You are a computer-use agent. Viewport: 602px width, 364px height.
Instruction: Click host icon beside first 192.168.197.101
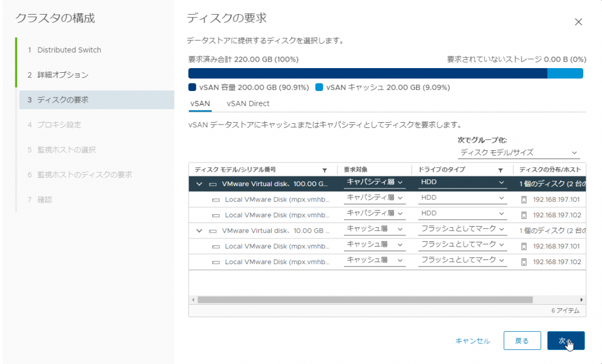pyautogui.click(x=524, y=200)
